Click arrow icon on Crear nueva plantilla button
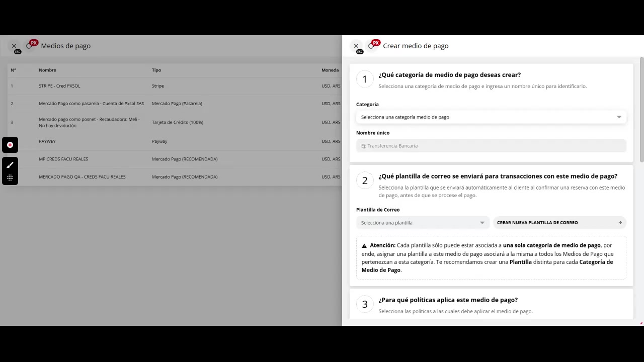644x362 pixels. point(620,223)
